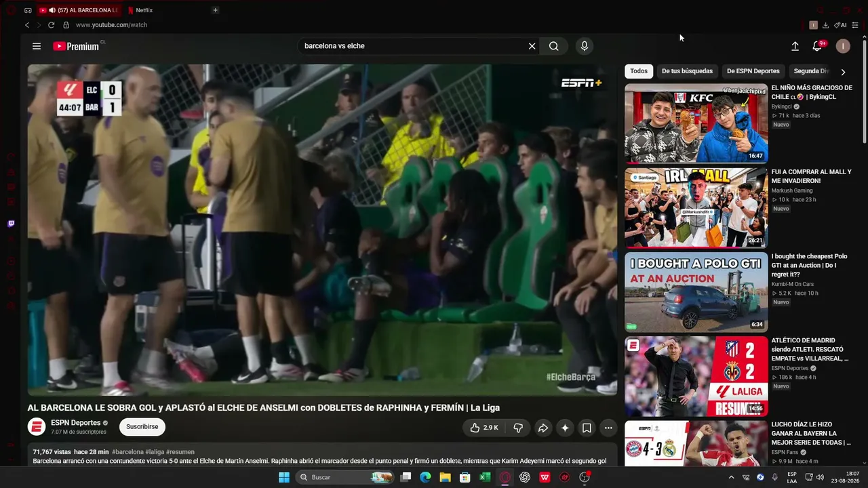868x488 pixels.
Task: Open the Atlético vs Villarreal resumen thumbnail
Action: [696, 376]
